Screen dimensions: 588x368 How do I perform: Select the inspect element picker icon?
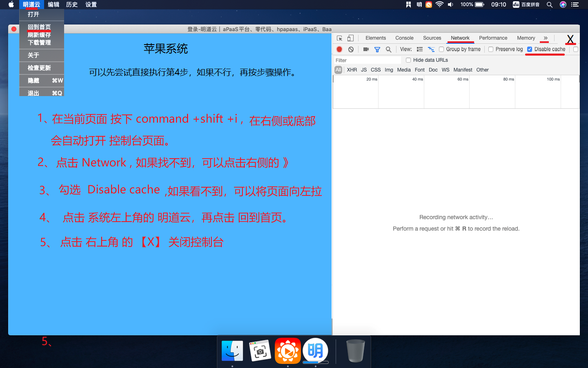tap(339, 38)
